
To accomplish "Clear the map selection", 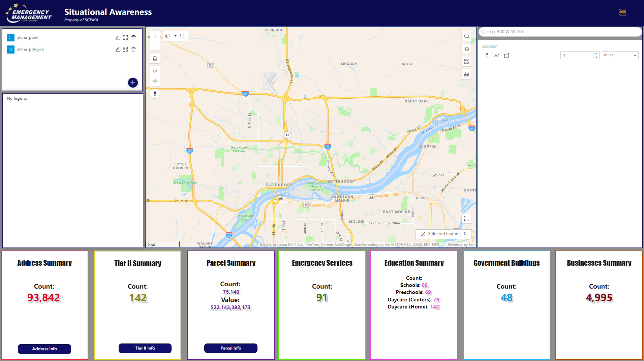I will pyautogui.click(x=183, y=36).
